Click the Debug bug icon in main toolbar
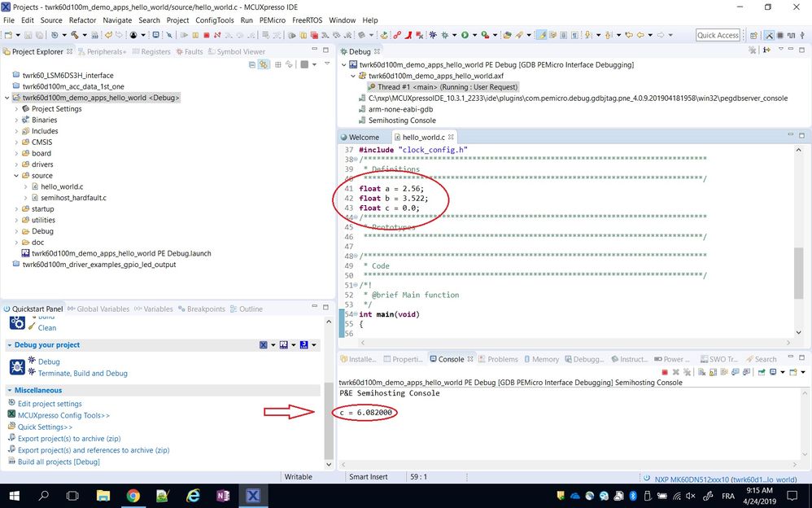Image resolution: width=812 pixels, height=508 pixels. pyautogui.click(x=445, y=35)
